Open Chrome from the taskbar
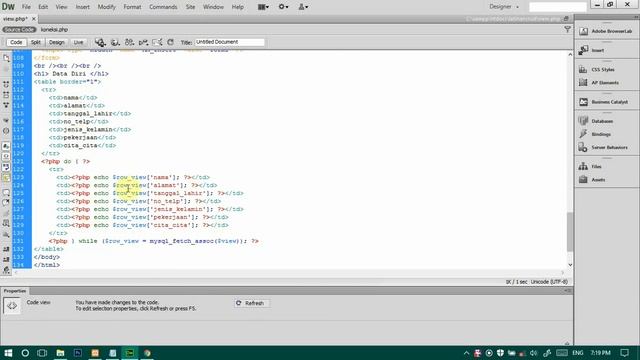640x360 pixels. pyautogui.click(x=147, y=353)
